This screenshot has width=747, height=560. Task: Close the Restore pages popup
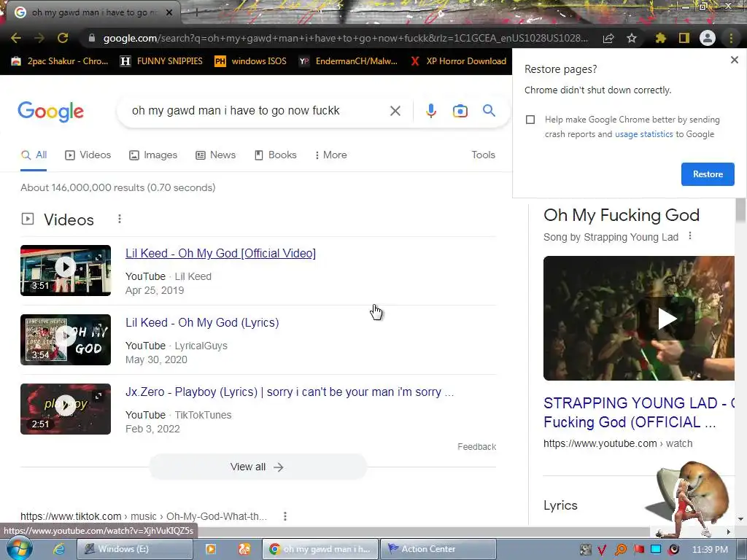click(734, 60)
